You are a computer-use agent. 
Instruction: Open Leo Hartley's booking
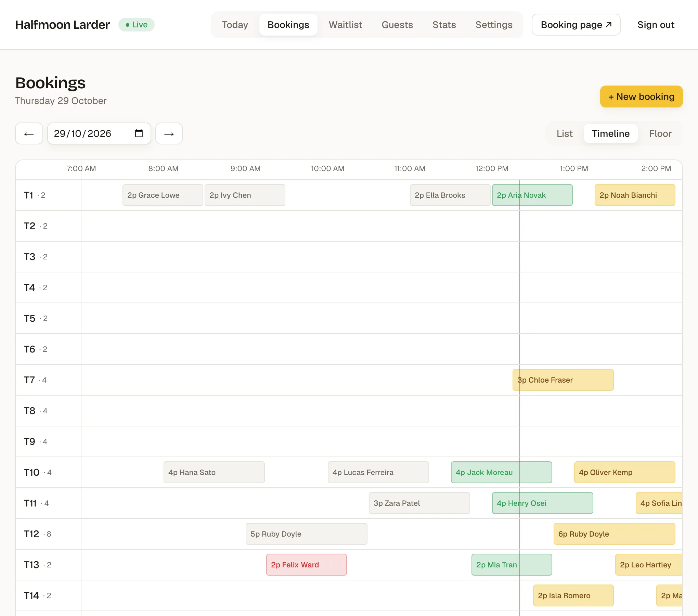[x=649, y=565]
